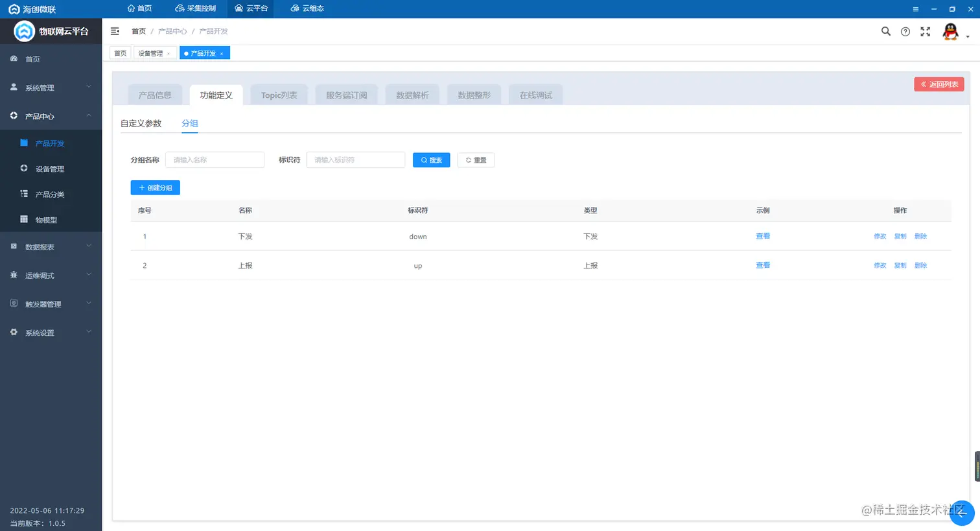980x531 pixels.
Task: Focus the 分组名称 input field
Action: (215, 160)
